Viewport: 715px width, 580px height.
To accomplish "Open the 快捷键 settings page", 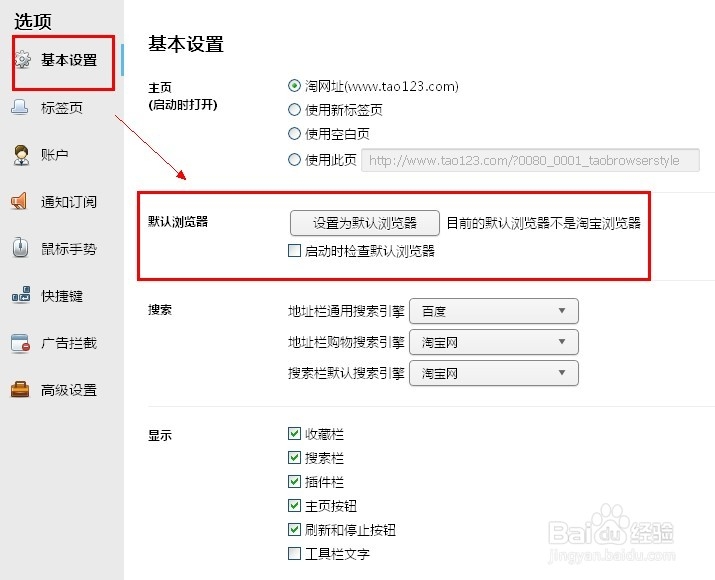I will coord(62,296).
